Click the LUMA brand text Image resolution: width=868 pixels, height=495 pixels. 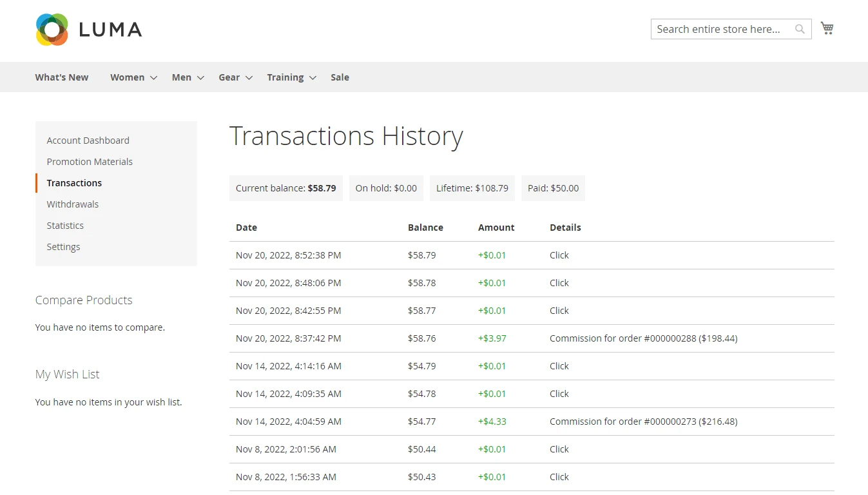[x=110, y=30]
